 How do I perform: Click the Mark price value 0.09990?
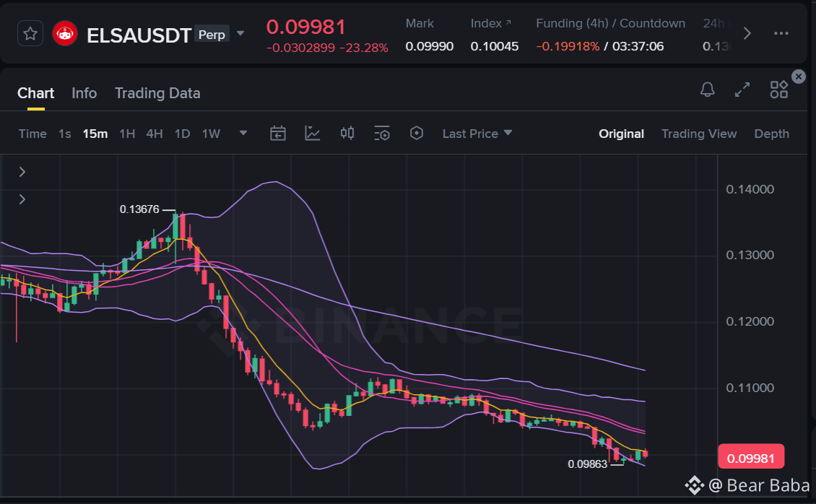pos(430,46)
